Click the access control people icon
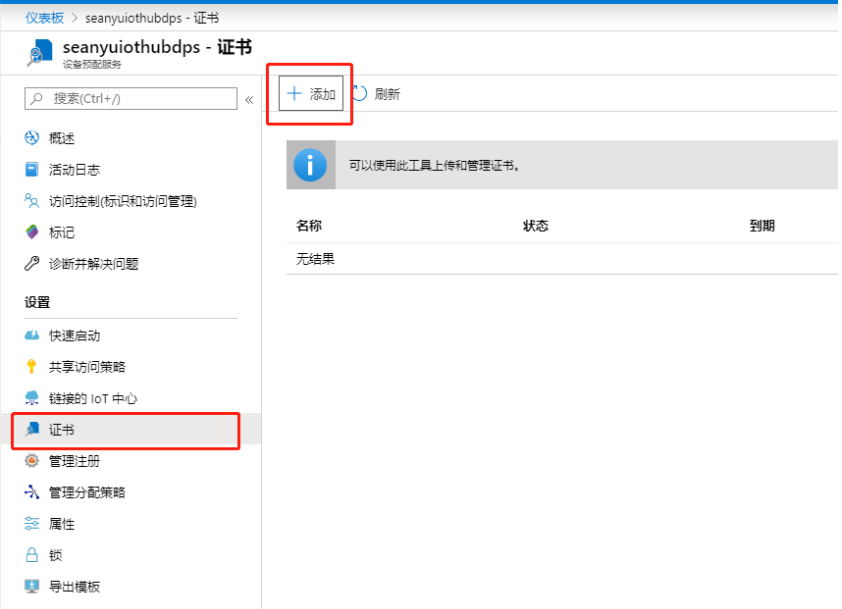This screenshot has width=842, height=609. tap(32, 201)
